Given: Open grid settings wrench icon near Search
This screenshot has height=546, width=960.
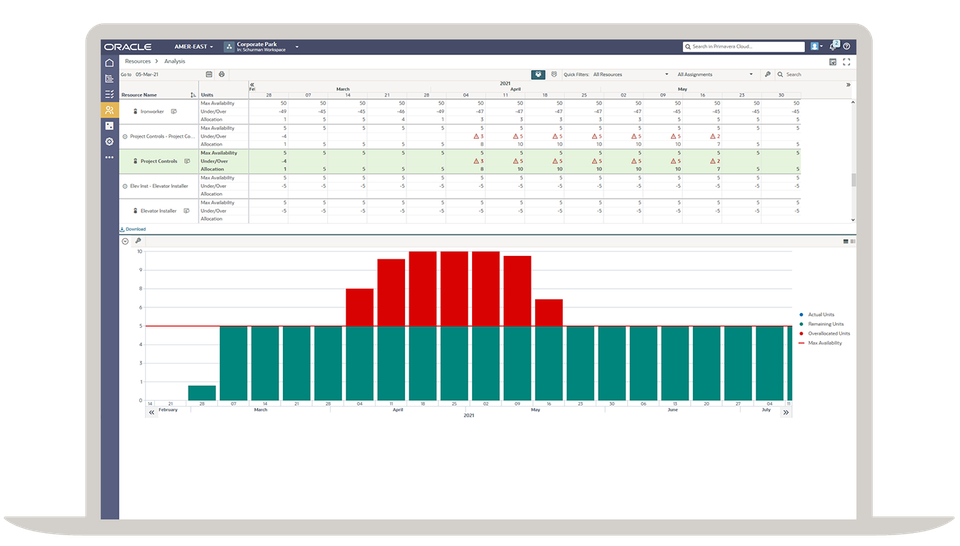Looking at the screenshot, I should point(767,74).
